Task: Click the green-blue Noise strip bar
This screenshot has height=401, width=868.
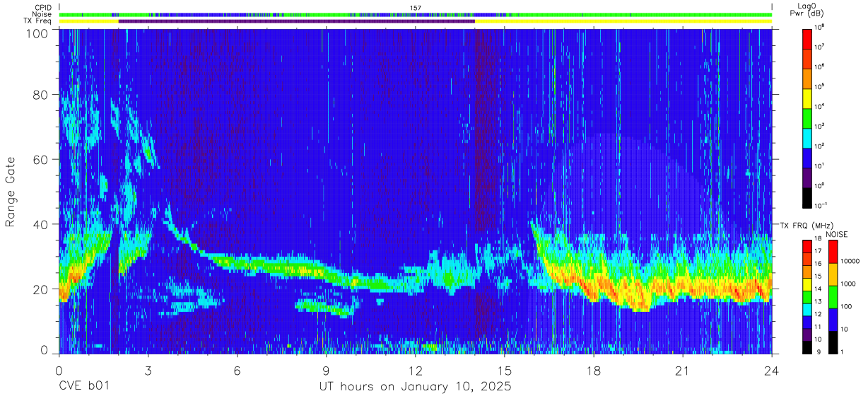Action: [x=415, y=14]
